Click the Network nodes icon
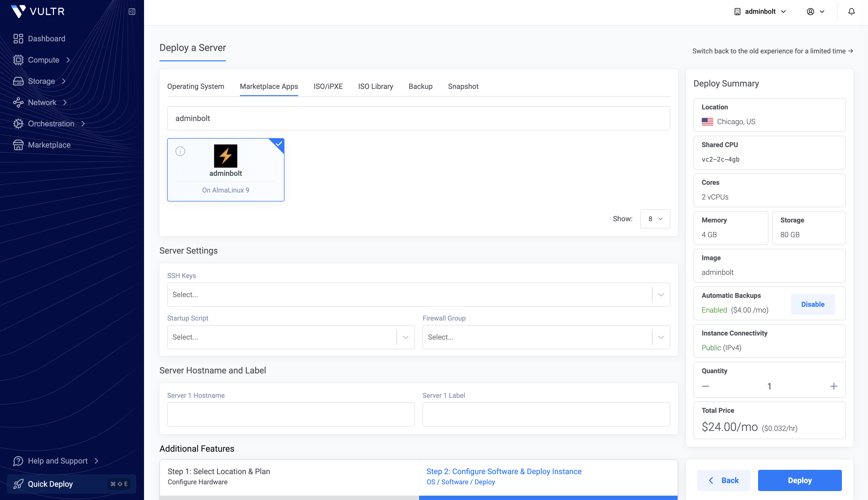Screen dimensions: 868x500 pyautogui.click(x=18, y=102)
